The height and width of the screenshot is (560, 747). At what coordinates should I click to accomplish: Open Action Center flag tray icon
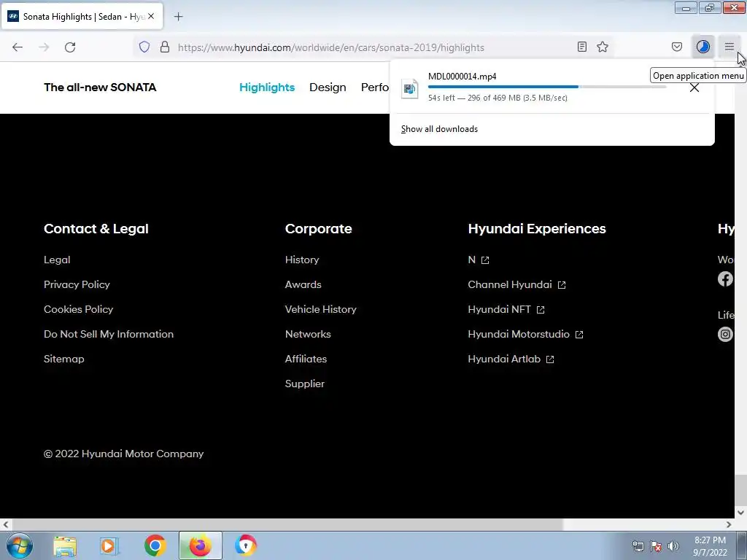656,546
